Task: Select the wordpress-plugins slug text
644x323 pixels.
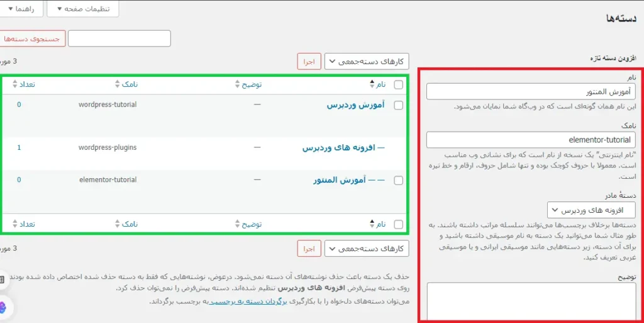Action: click(x=108, y=147)
